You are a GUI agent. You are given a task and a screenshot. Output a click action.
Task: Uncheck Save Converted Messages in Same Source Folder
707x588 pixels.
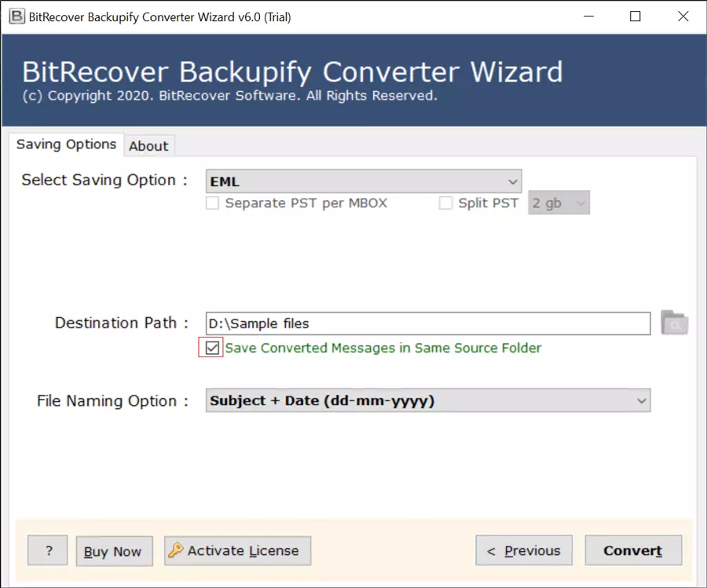(212, 348)
